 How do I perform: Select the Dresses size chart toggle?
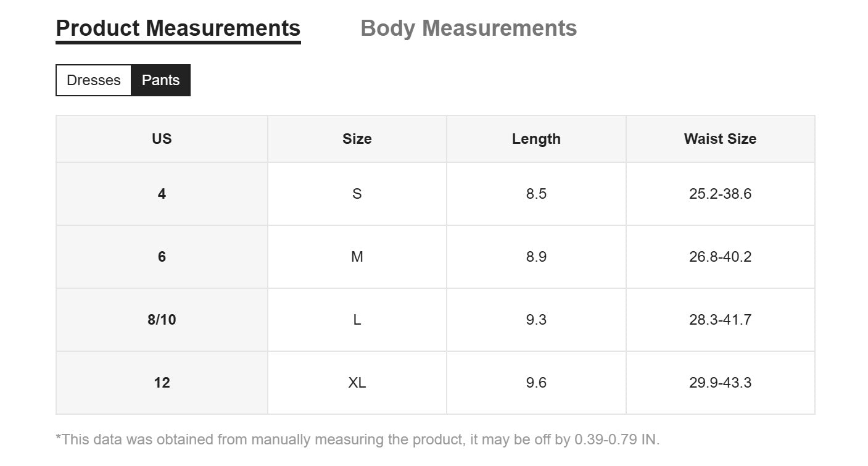(94, 80)
